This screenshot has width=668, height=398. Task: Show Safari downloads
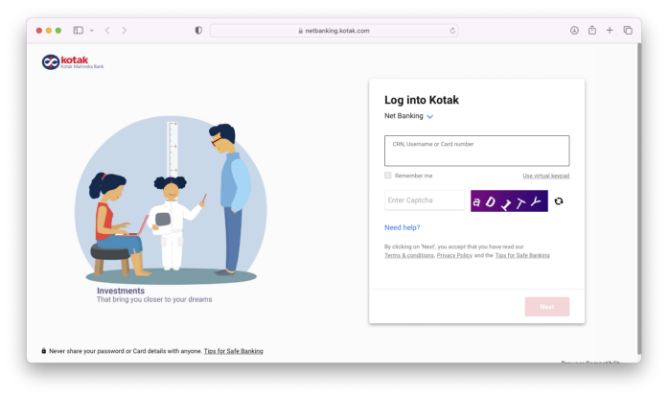tap(574, 30)
